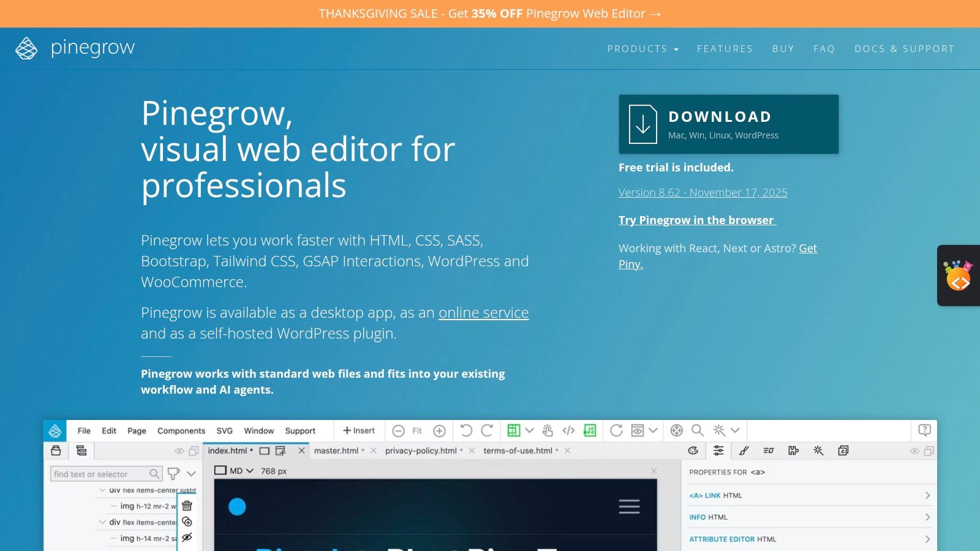The image size is (980, 551).
Task: Open the color palette icon above the Properties panel
Action: [693, 451]
